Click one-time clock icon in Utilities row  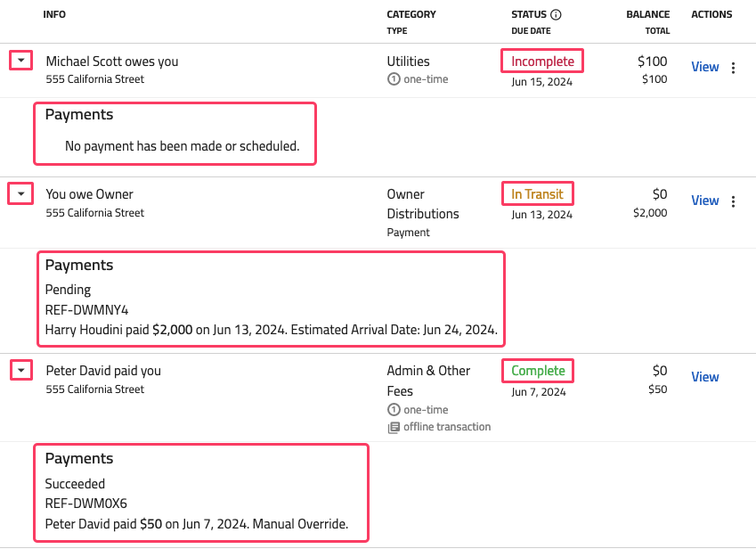click(x=393, y=79)
